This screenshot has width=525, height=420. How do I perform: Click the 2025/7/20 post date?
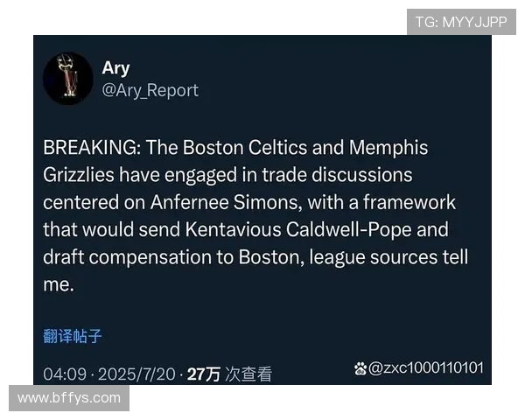[x=136, y=374]
